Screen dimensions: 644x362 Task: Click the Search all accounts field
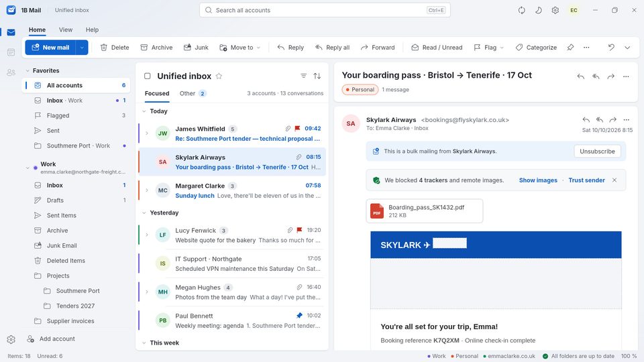[325, 10]
